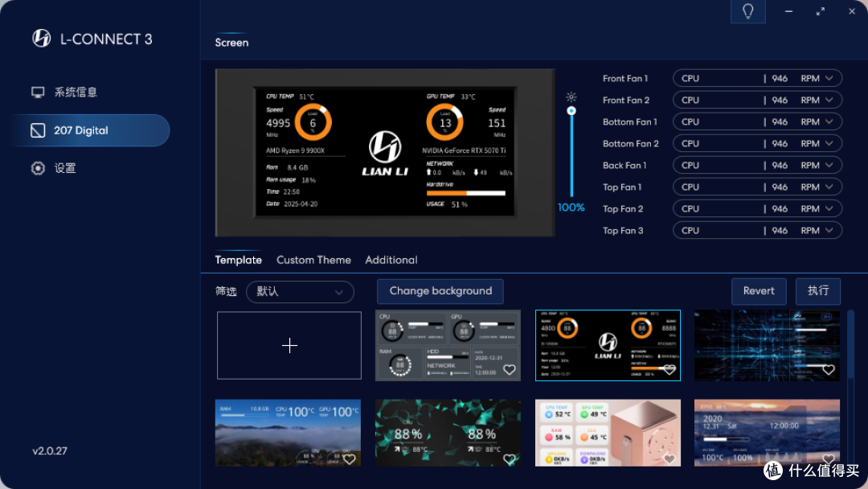Viewport: 868px width, 489px height.
Task: Favorite the sunset sea template
Action: click(x=828, y=458)
